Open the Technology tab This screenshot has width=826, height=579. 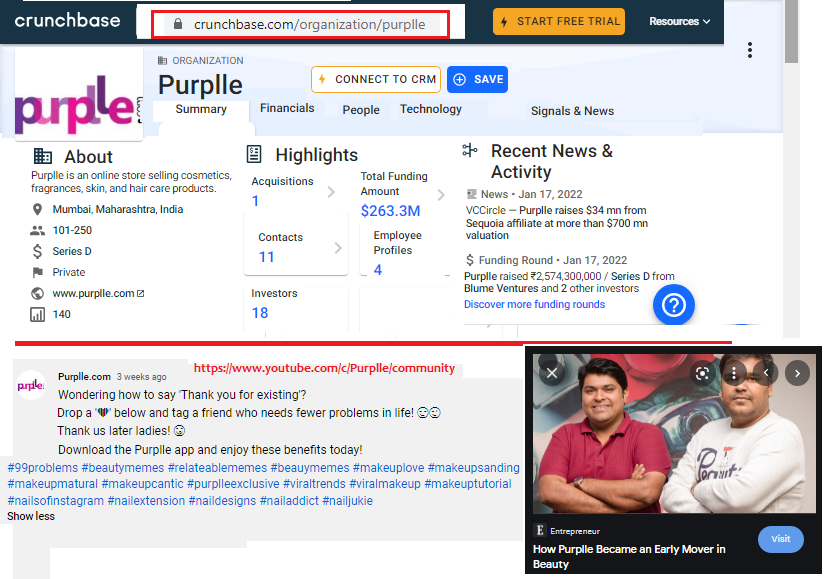click(x=430, y=109)
